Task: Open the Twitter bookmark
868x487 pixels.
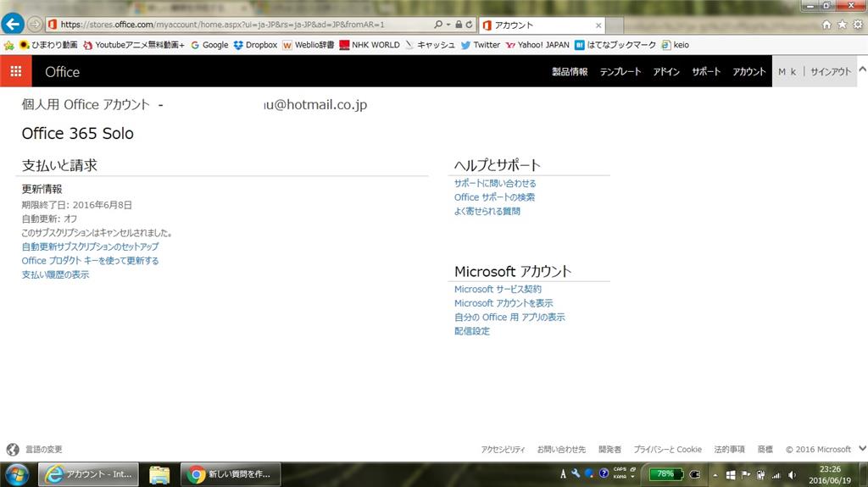Action: coord(480,45)
